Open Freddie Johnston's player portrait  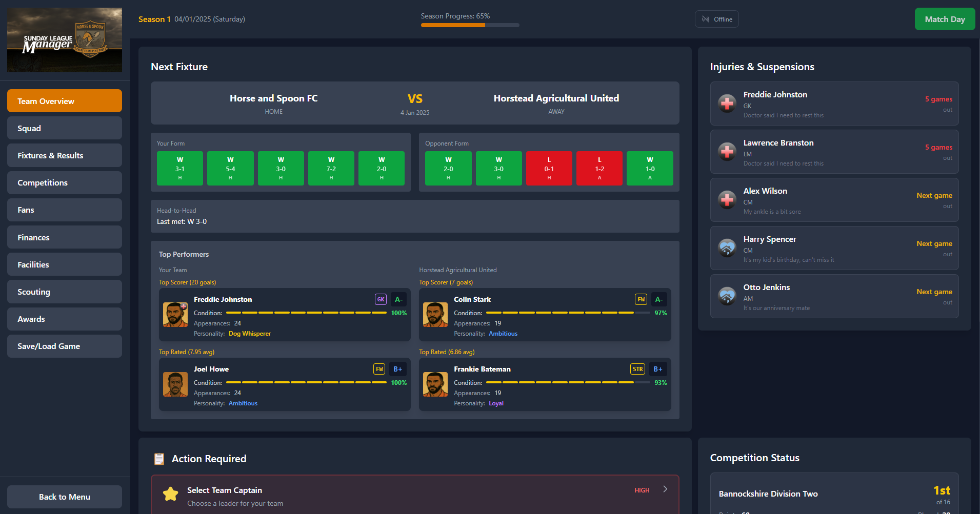(x=175, y=315)
